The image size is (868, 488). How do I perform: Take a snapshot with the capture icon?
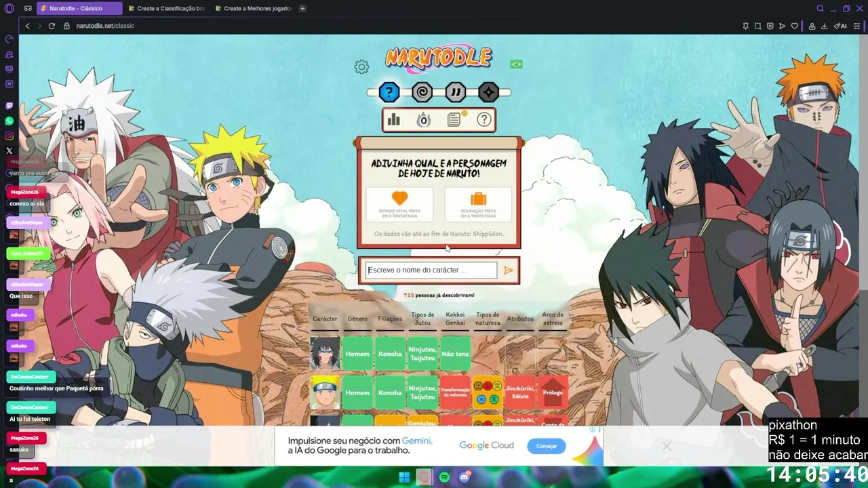pos(758,26)
